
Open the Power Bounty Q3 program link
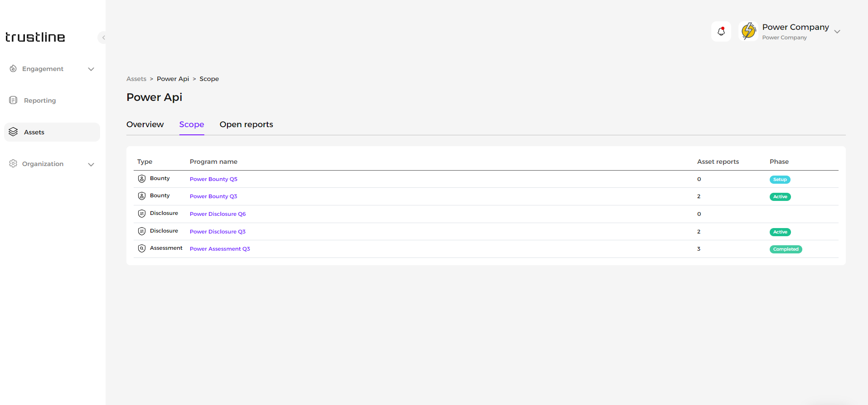213,196
